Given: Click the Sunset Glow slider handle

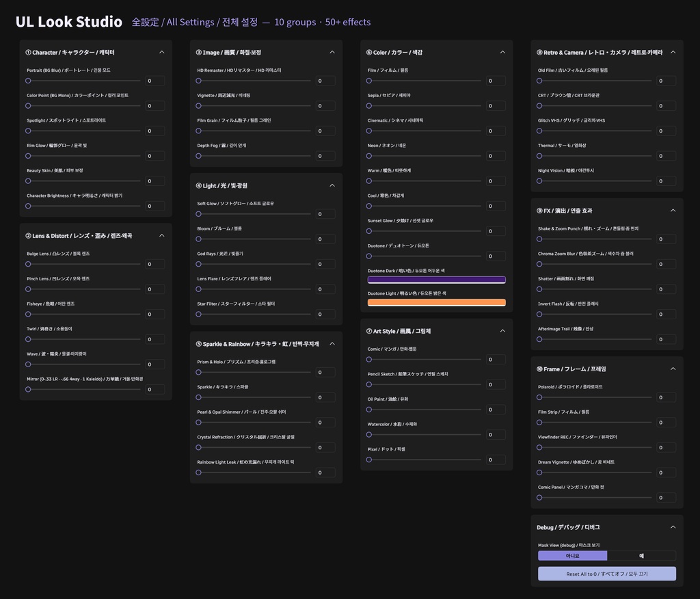Looking at the screenshot, I should pos(369,231).
